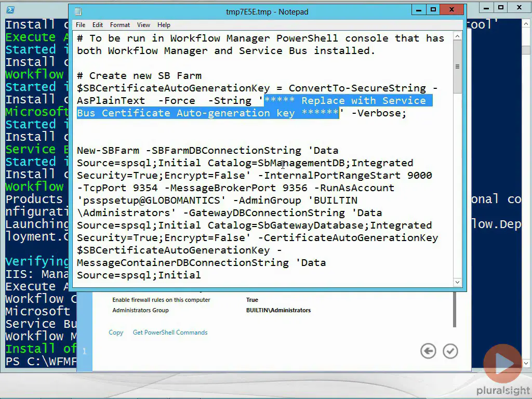Click '-TcpPort 9354' in the script
This screenshot has height=399, width=532.
tap(117, 188)
